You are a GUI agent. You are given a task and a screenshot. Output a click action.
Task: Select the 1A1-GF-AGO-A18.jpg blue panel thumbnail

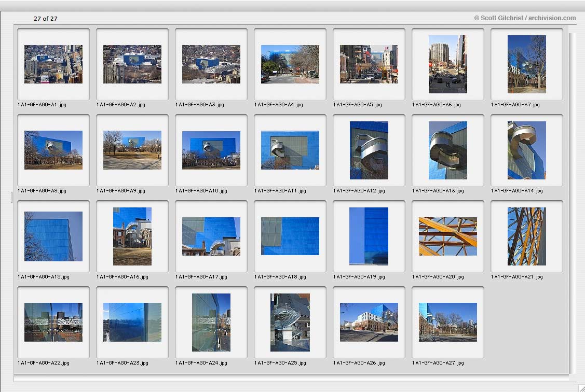click(x=290, y=236)
